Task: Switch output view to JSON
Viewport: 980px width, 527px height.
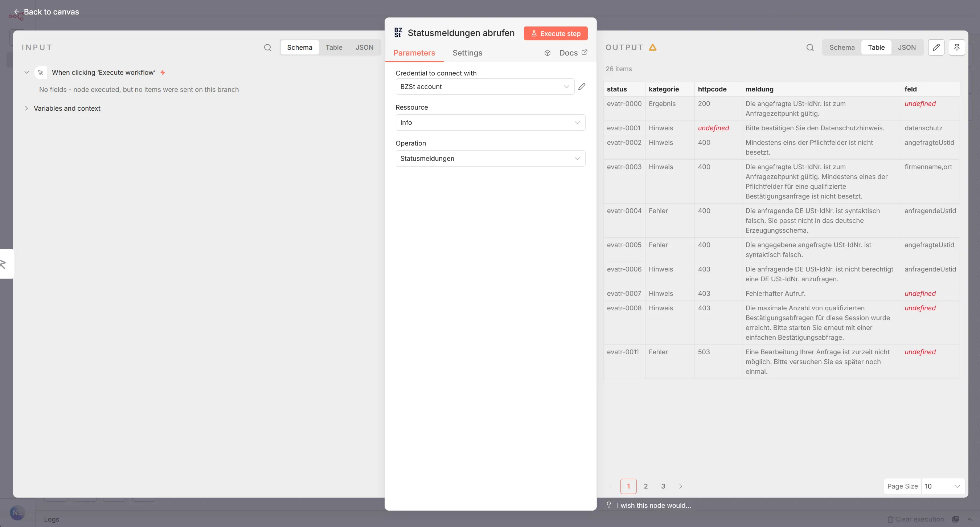Action: [x=907, y=48]
